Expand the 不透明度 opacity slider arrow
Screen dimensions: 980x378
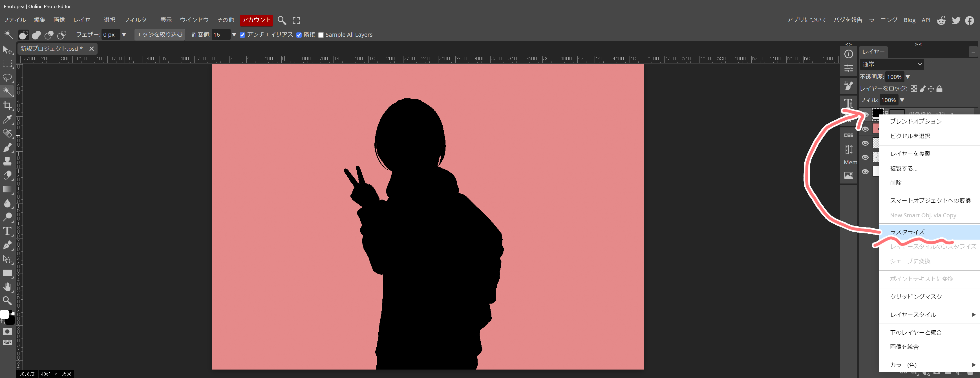point(908,77)
